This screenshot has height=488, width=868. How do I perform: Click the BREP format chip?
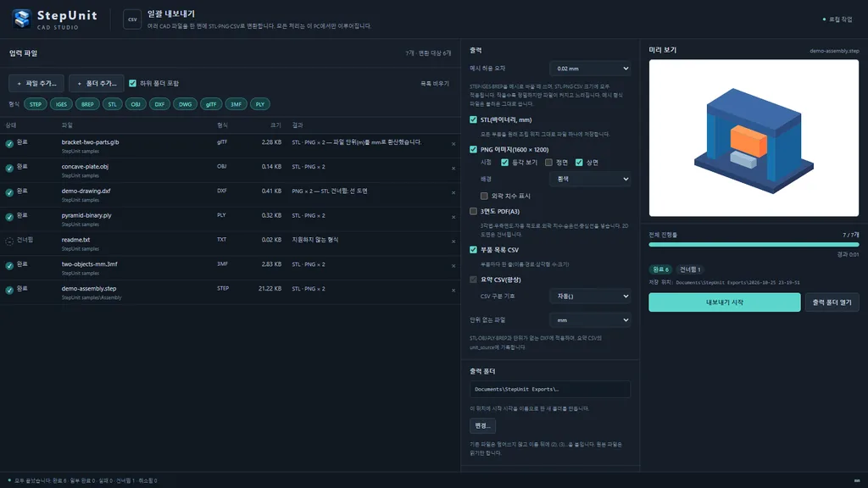pyautogui.click(x=87, y=104)
